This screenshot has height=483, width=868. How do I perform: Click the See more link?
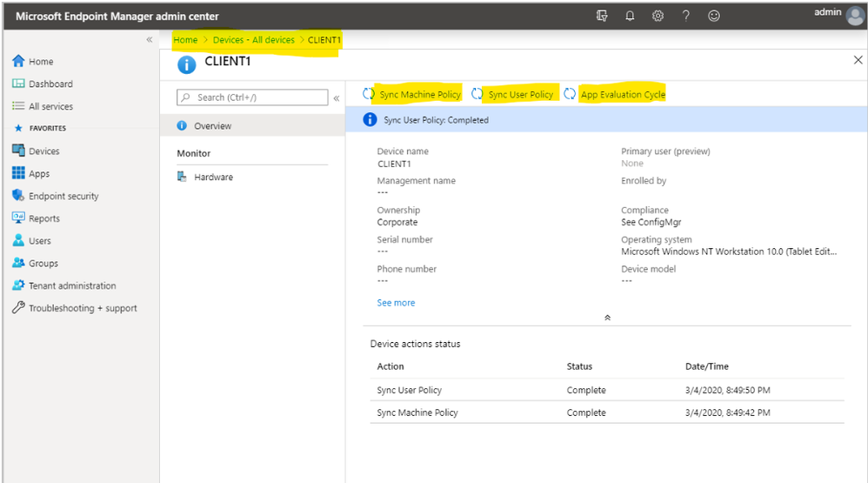[x=396, y=303]
